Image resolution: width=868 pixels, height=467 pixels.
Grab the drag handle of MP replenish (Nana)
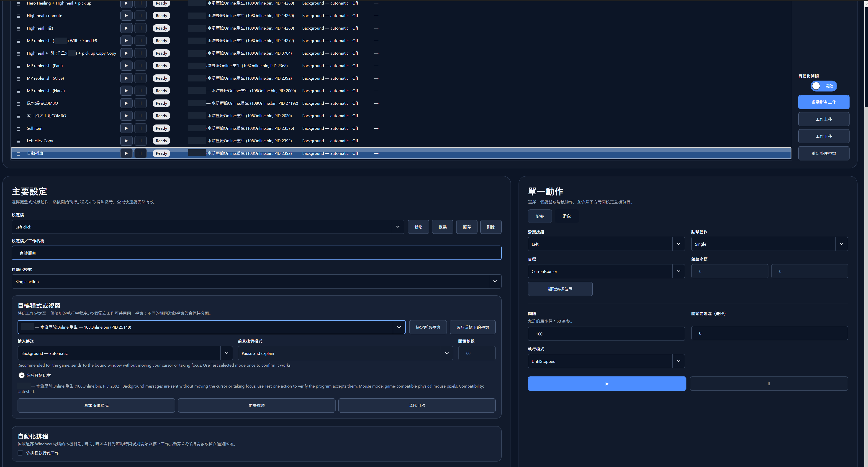[x=18, y=91]
